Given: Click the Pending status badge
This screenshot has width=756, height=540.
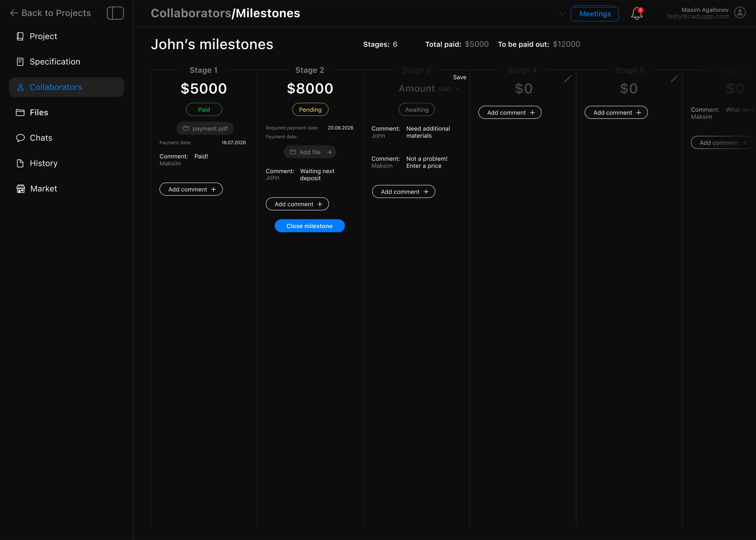Looking at the screenshot, I should 310,110.
